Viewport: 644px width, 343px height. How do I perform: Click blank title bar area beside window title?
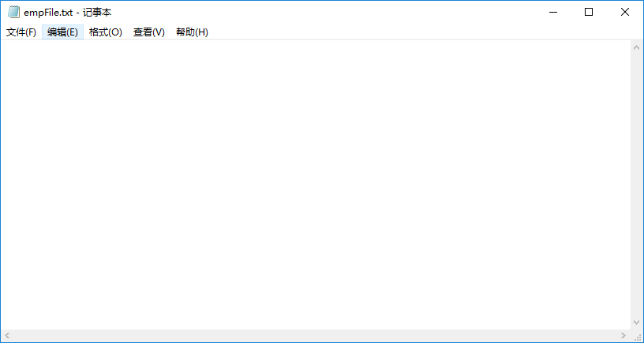[x=316, y=13]
